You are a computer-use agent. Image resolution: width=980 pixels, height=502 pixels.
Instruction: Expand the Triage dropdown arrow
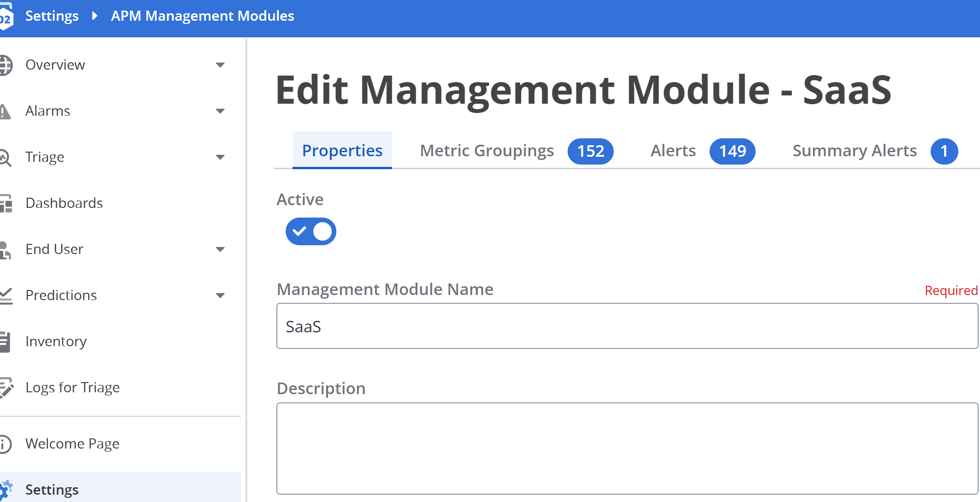[220, 157]
